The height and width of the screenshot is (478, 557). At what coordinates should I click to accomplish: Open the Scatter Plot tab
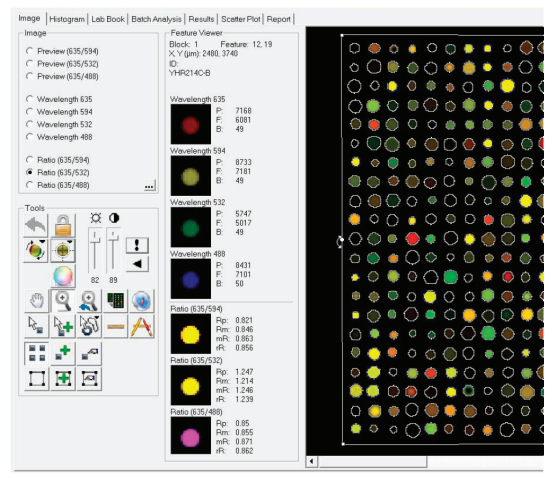pos(241,19)
